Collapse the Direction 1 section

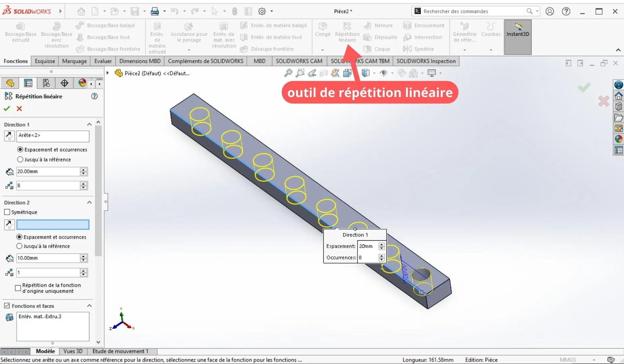click(x=89, y=124)
